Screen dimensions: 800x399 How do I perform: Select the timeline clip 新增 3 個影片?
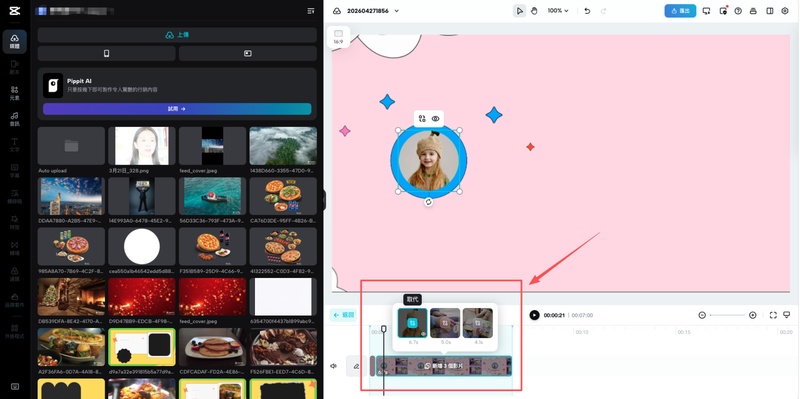coord(444,366)
